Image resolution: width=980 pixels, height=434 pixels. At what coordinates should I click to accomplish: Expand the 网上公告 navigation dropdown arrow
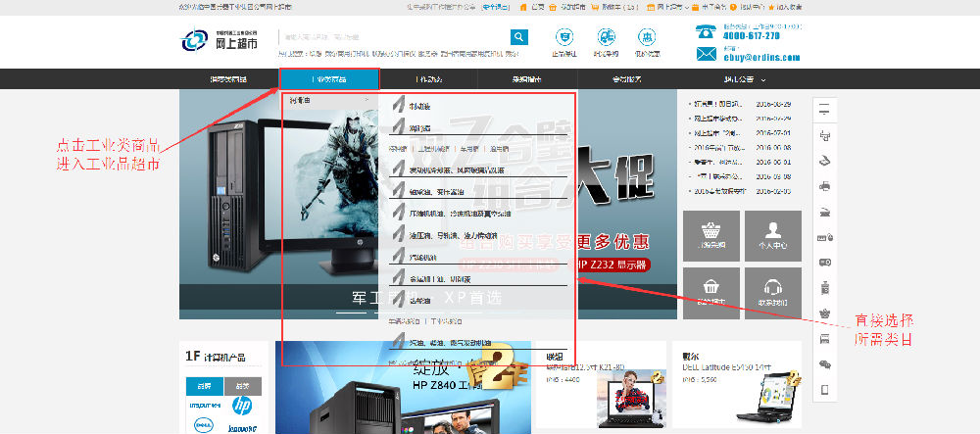tap(763, 80)
